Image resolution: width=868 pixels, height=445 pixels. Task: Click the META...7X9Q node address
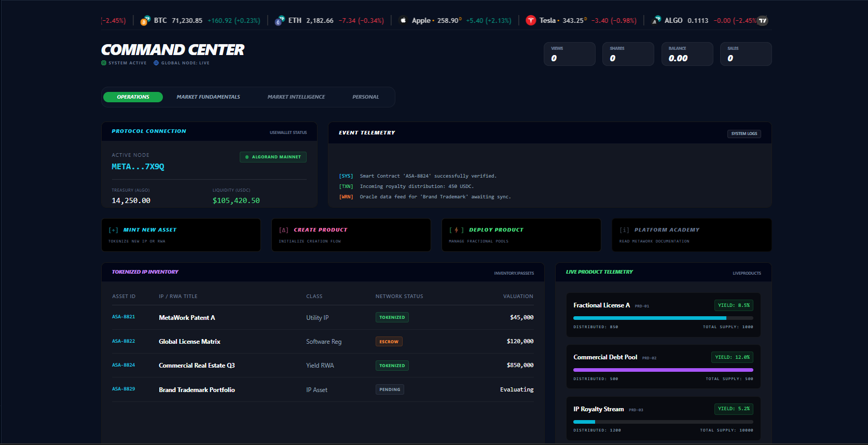pos(138,167)
